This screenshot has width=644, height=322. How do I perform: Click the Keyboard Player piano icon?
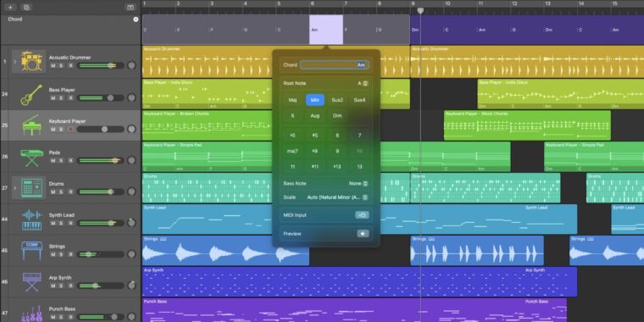point(31,125)
